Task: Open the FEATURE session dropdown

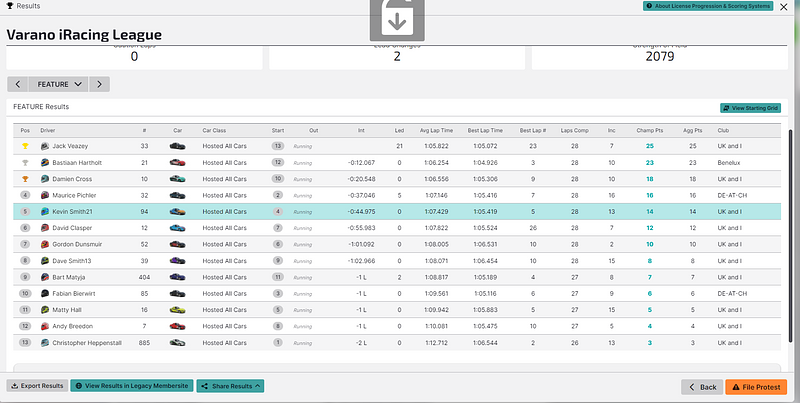Action: [x=59, y=84]
